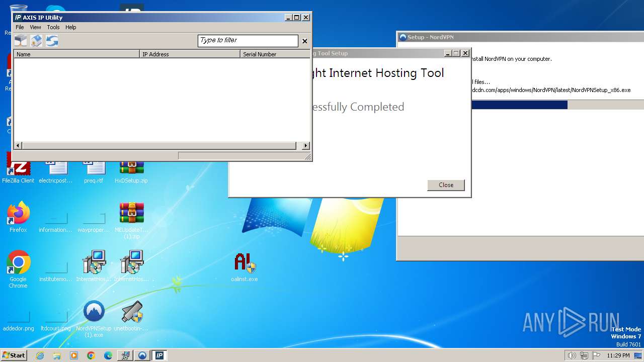
Task: Open the Tools menu
Action: pos(53,27)
